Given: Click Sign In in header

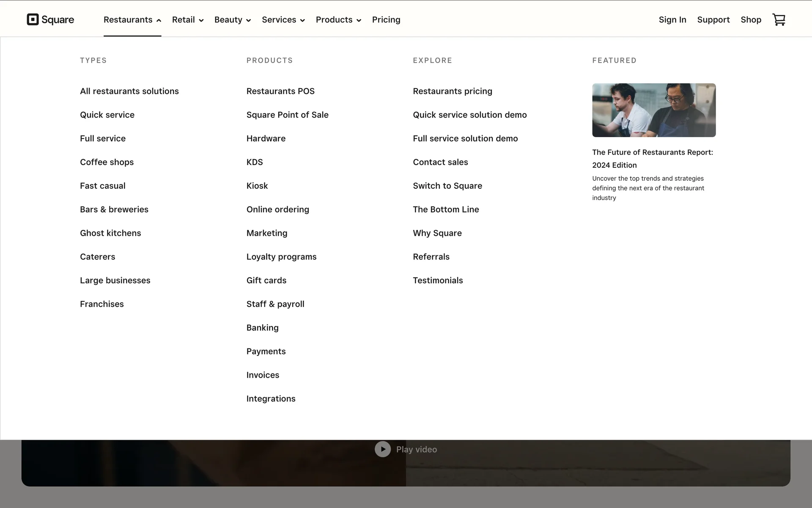Looking at the screenshot, I should coord(672,20).
